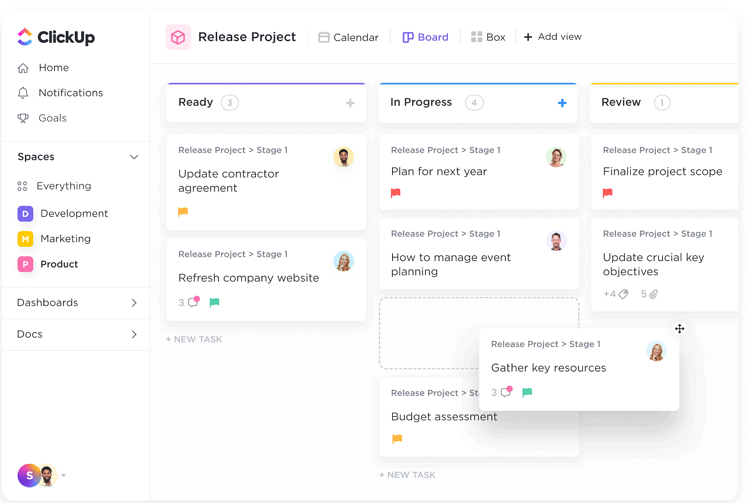The width and height of the screenshot is (755, 503).
Task: Click Add view
Action: [553, 37]
